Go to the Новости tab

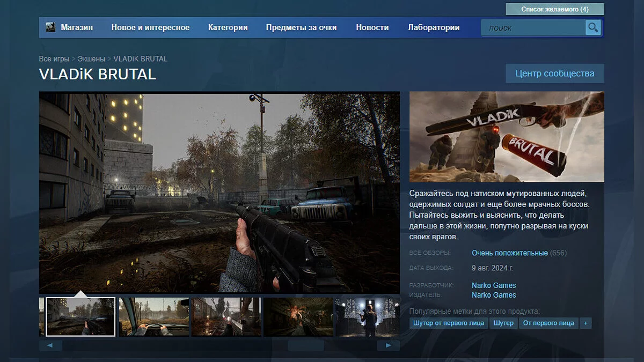(372, 27)
